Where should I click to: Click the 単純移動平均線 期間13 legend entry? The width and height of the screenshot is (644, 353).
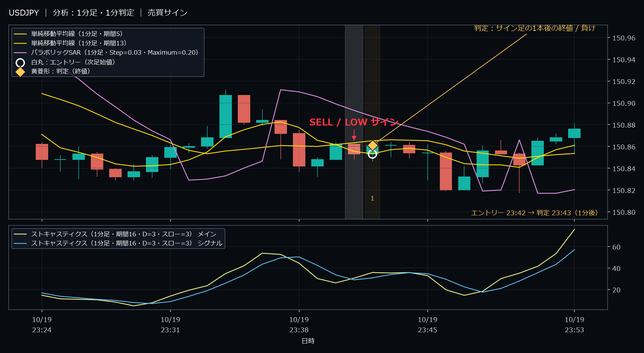point(70,43)
